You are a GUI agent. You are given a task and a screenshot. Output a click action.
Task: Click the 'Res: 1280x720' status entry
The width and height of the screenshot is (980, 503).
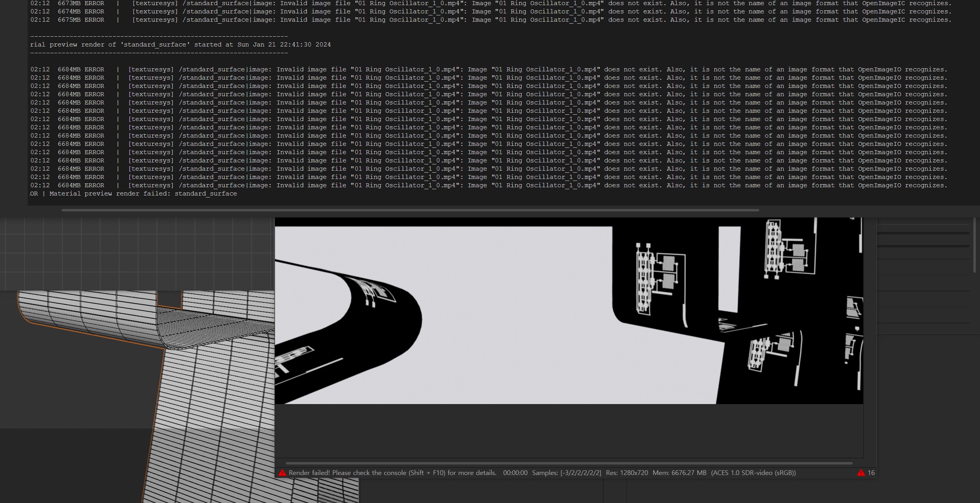pos(627,473)
